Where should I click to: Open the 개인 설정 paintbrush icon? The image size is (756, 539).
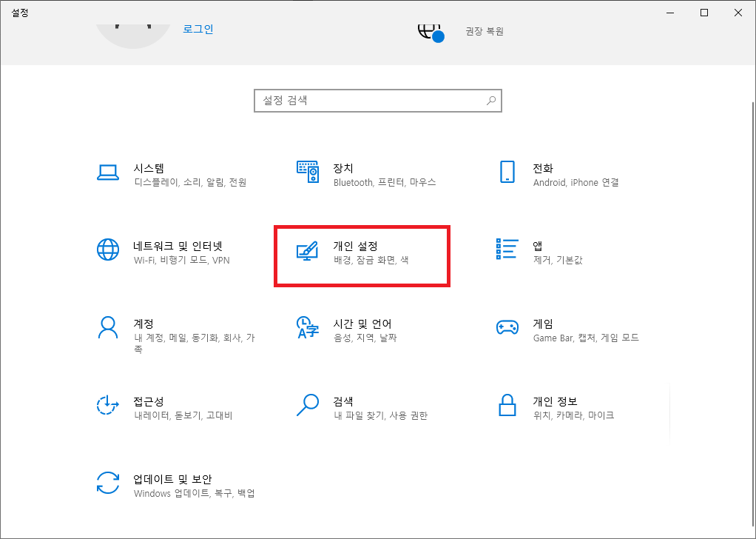coord(308,250)
